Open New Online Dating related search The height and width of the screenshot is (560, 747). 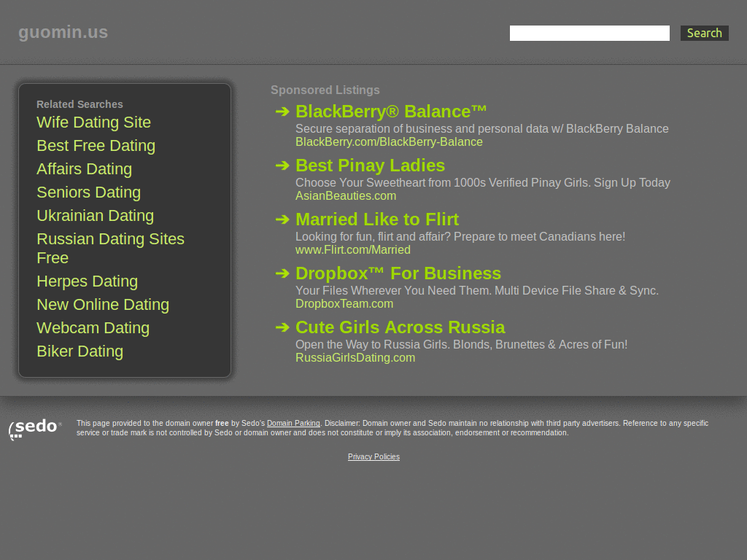pos(103,305)
